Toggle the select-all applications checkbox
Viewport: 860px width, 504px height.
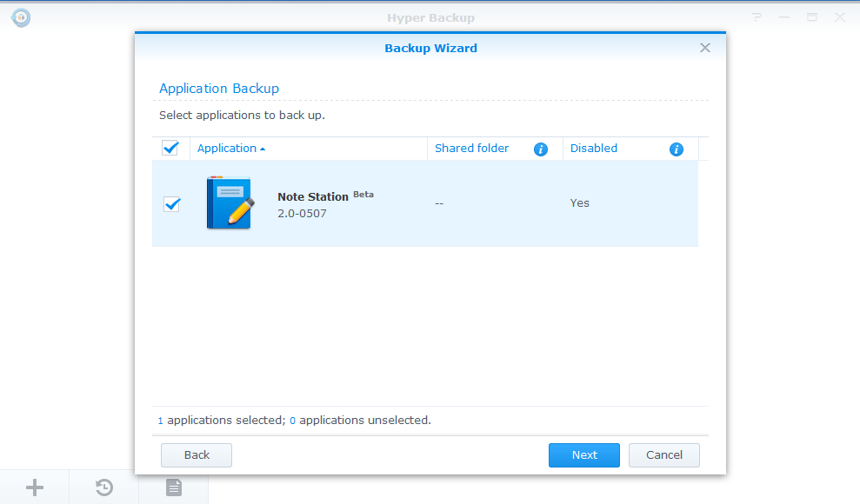coord(170,148)
